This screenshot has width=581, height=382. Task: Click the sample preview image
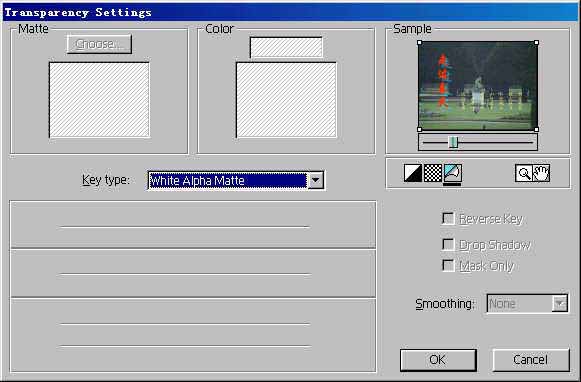click(478, 86)
